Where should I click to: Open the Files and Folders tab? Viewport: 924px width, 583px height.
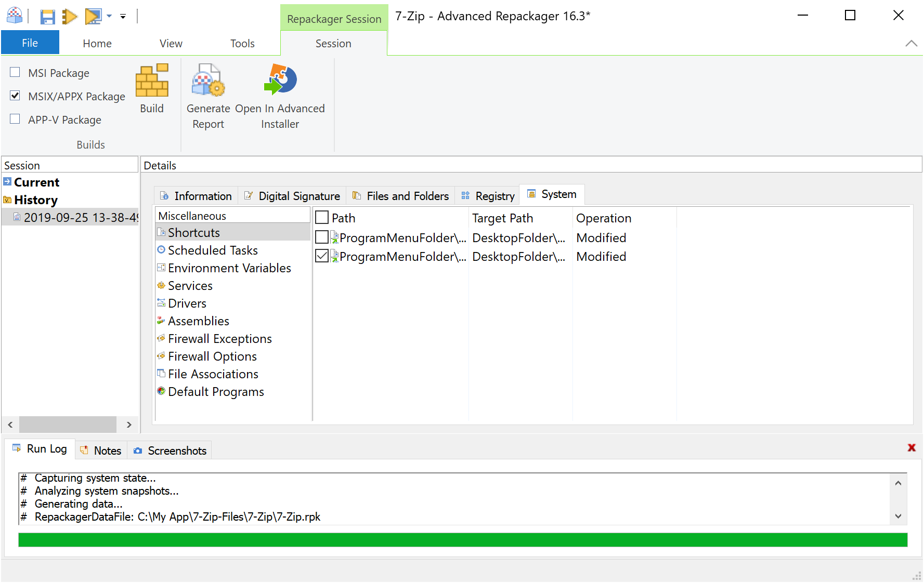(401, 196)
